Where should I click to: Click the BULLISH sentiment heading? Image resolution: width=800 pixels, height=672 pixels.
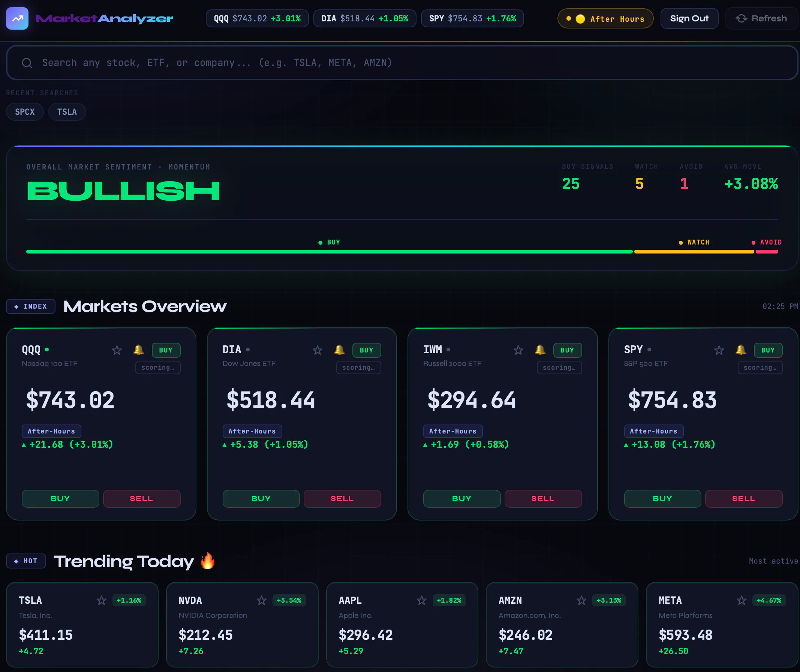point(123,190)
